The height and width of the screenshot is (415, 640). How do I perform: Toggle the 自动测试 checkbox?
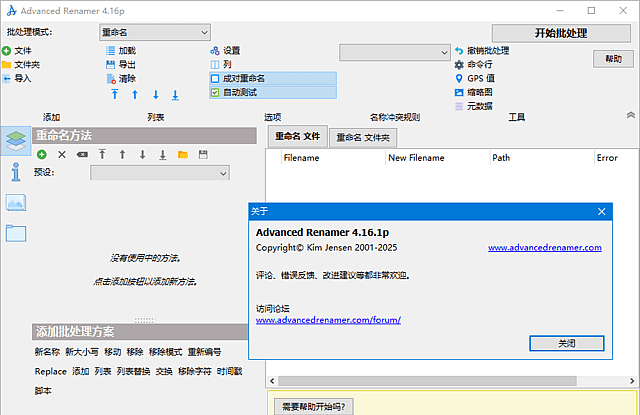(215, 93)
